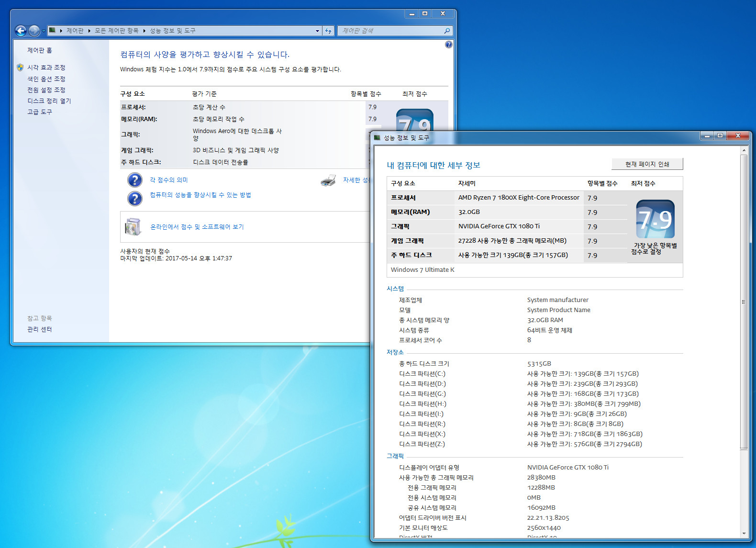
Task: Click the vertical scrollbar thumb in detail window
Action: [744, 302]
